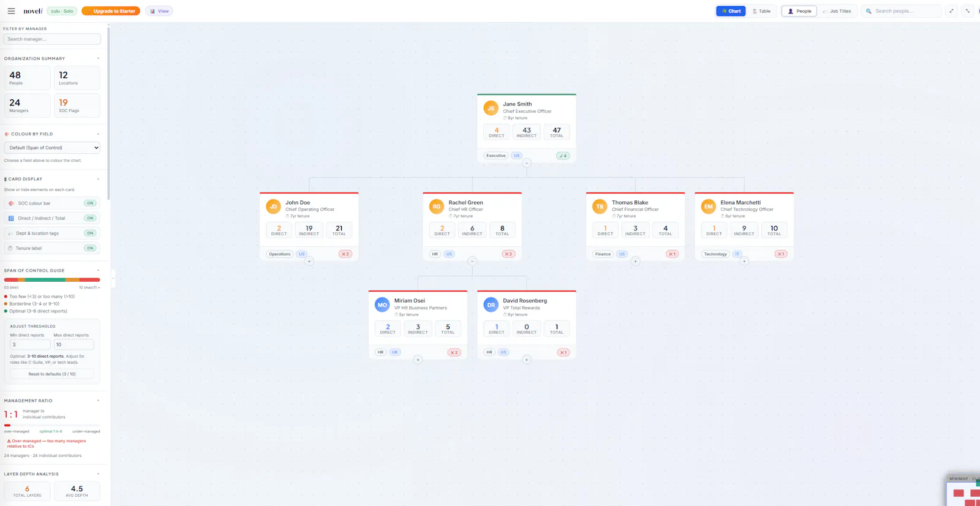Click the Min direct reports field
Image resolution: width=980 pixels, height=506 pixels.
(x=30, y=344)
